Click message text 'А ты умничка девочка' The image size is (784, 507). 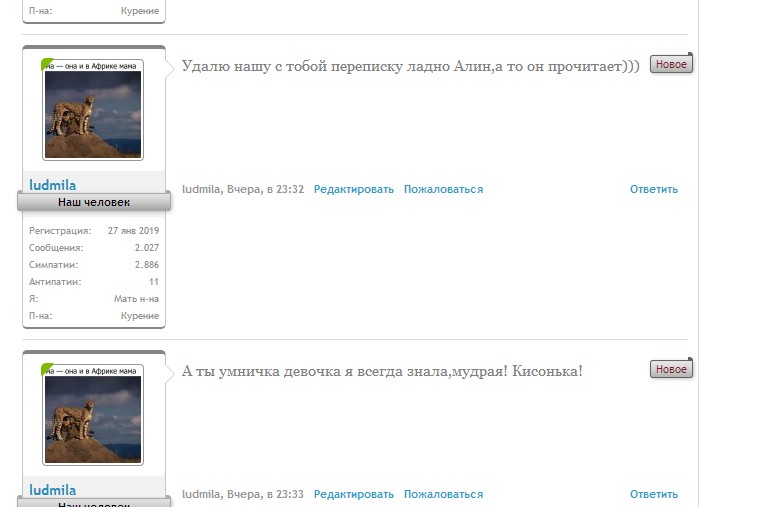coord(261,372)
